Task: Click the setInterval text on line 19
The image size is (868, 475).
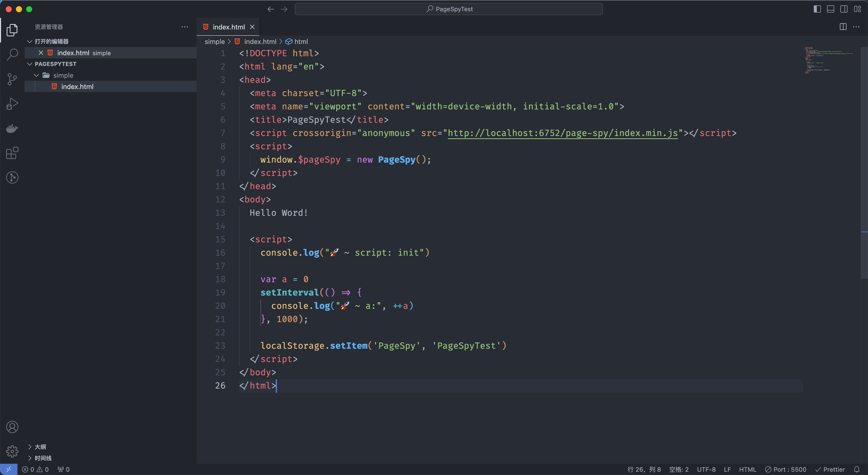Action: coord(289,292)
